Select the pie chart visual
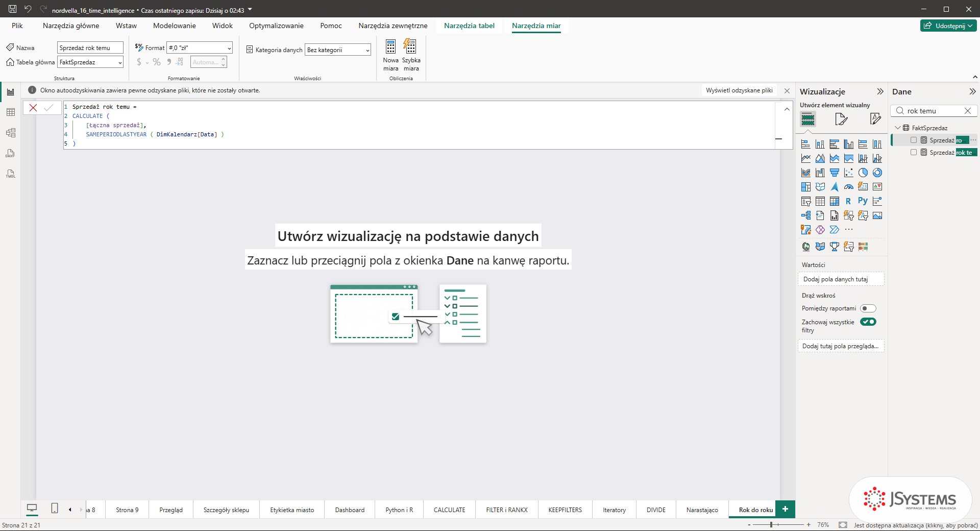The height and width of the screenshot is (531, 980). click(863, 173)
